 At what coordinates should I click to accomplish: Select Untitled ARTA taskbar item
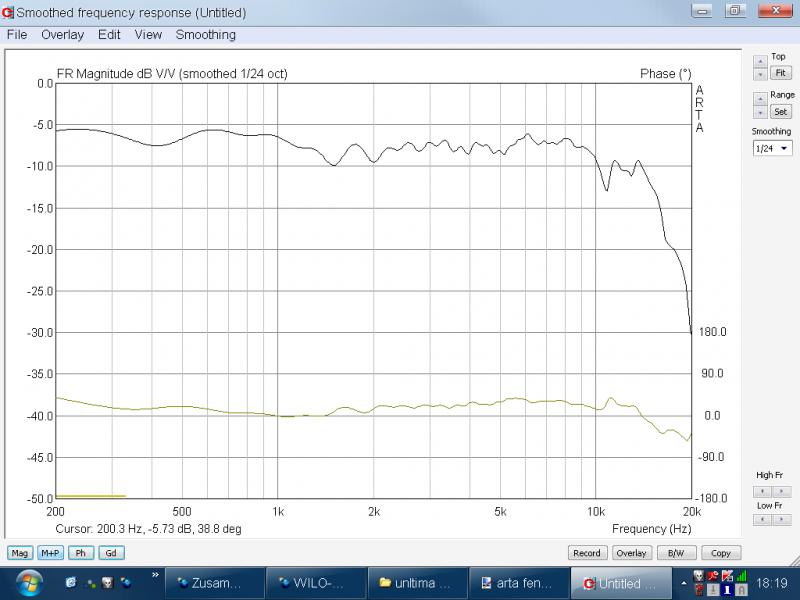620,583
